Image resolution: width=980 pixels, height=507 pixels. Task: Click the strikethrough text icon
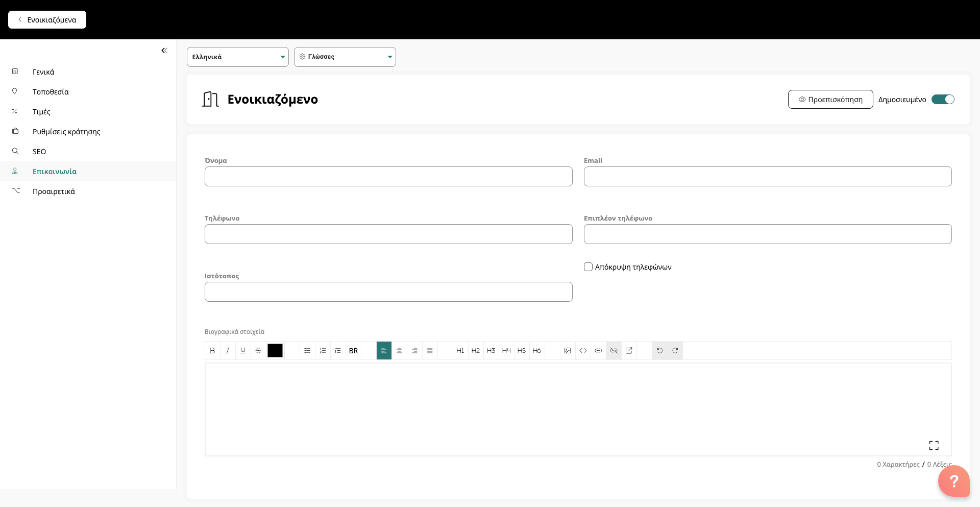coord(258,351)
